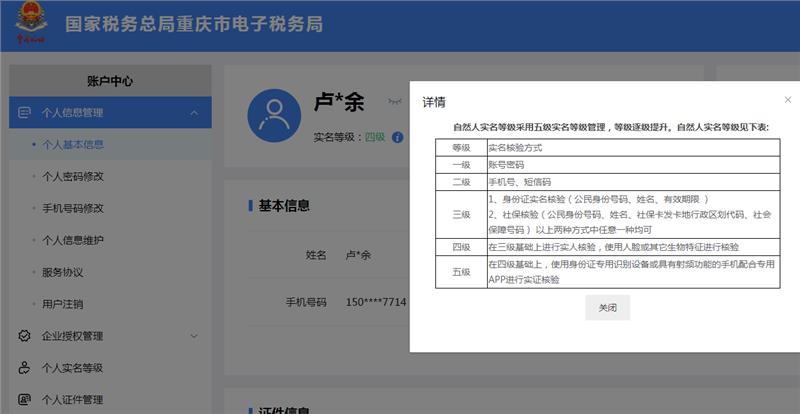Viewport: 800px width, 414px height.
Task: Go to 手机号码修改 page
Action: click(72, 208)
